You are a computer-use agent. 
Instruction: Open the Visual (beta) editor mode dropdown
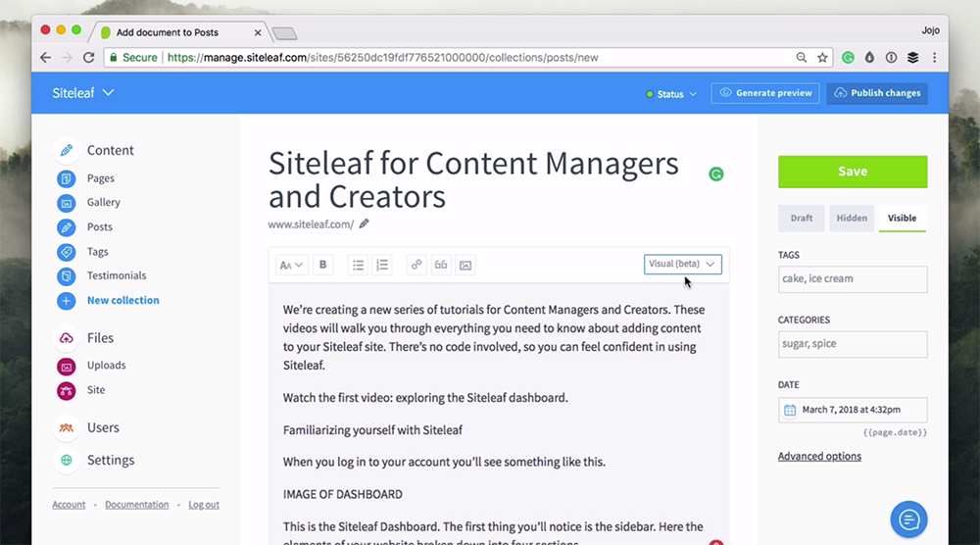click(x=682, y=264)
